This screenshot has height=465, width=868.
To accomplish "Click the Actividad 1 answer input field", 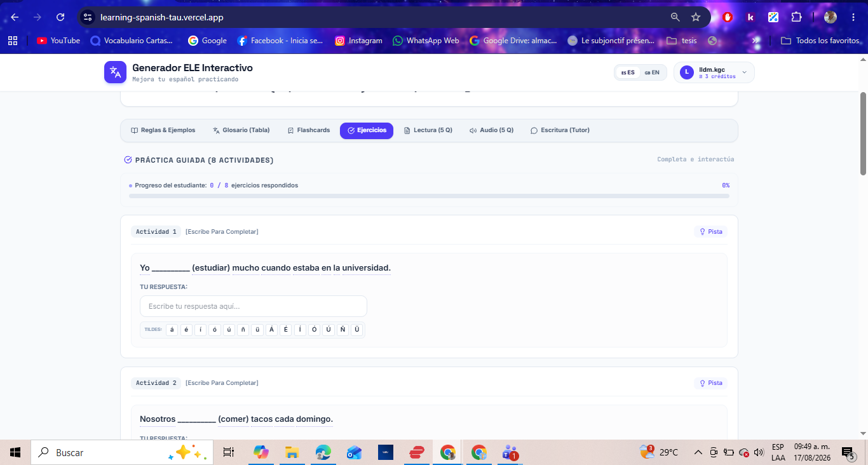I will 254,306.
